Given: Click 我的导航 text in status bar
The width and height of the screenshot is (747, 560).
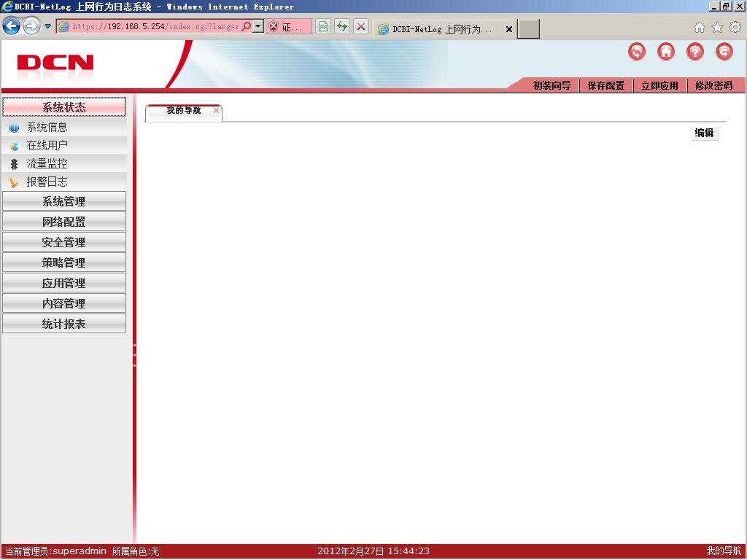Looking at the screenshot, I should click(x=724, y=551).
